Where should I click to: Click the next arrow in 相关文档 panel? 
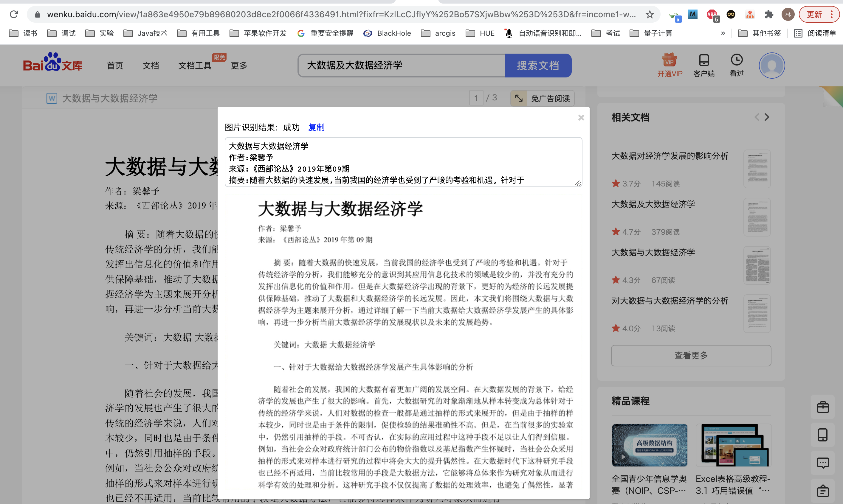(x=767, y=117)
